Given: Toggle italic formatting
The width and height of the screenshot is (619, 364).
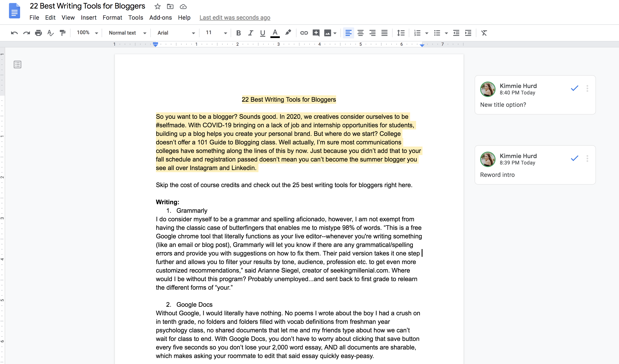Looking at the screenshot, I should pos(250,33).
